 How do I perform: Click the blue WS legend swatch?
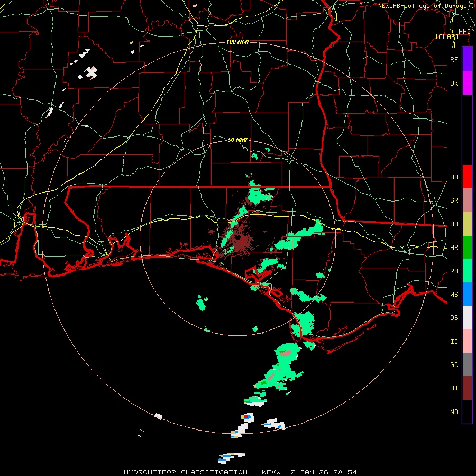(x=467, y=294)
